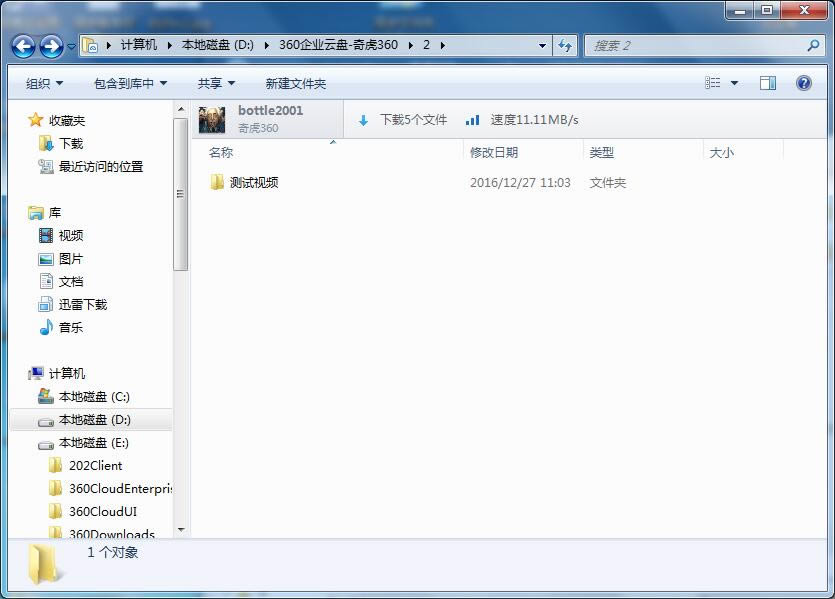Open the 共享 dropdown menu
The width and height of the screenshot is (835, 599).
tap(216, 83)
